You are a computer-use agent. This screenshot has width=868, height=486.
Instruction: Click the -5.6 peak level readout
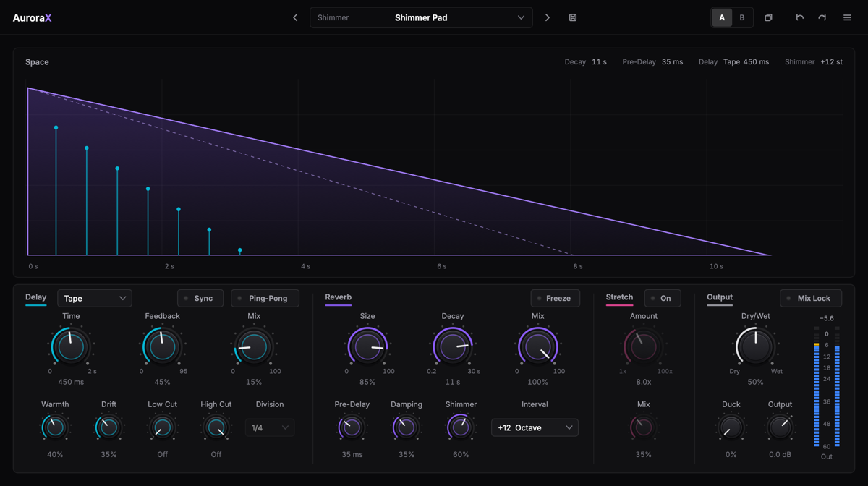(x=827, y=318)
